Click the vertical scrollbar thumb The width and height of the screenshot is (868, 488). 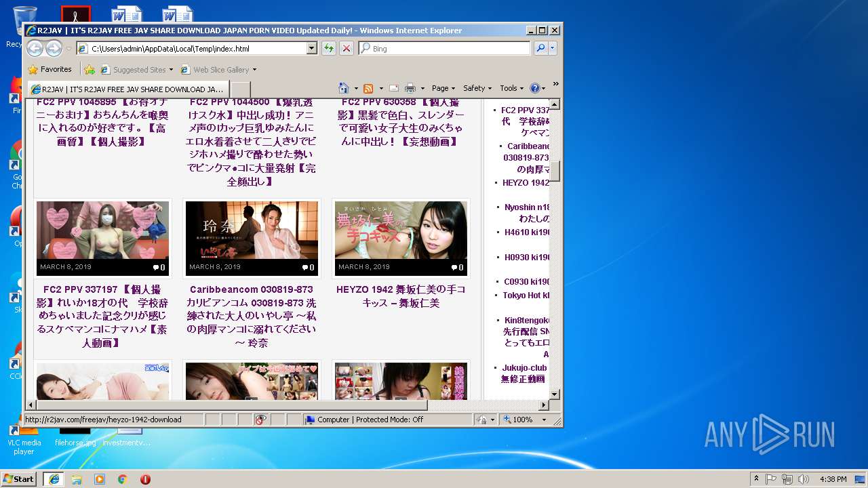[x=555, y=171]
